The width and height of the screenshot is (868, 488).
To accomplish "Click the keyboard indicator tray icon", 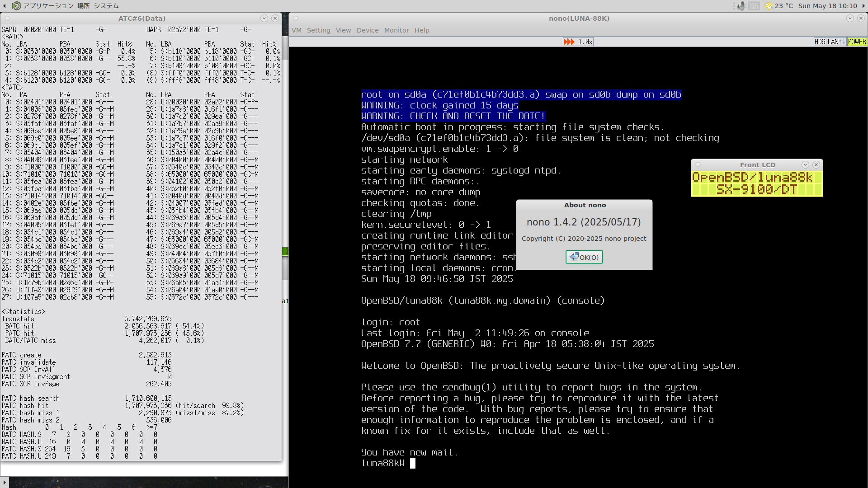I will (754, 6).
